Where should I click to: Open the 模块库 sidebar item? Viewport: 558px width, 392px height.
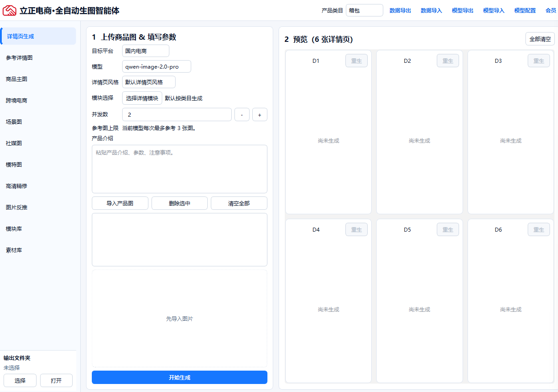click(38, 229)
